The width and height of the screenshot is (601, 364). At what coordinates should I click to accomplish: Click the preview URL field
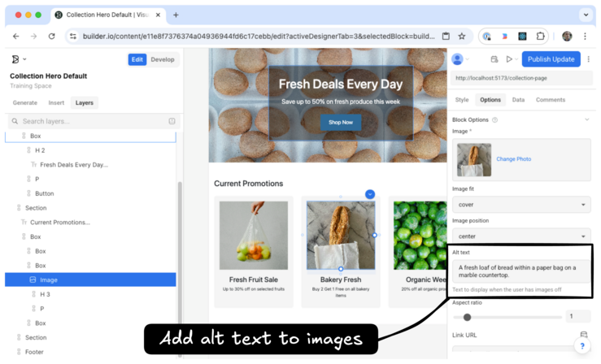coord(521,78)
